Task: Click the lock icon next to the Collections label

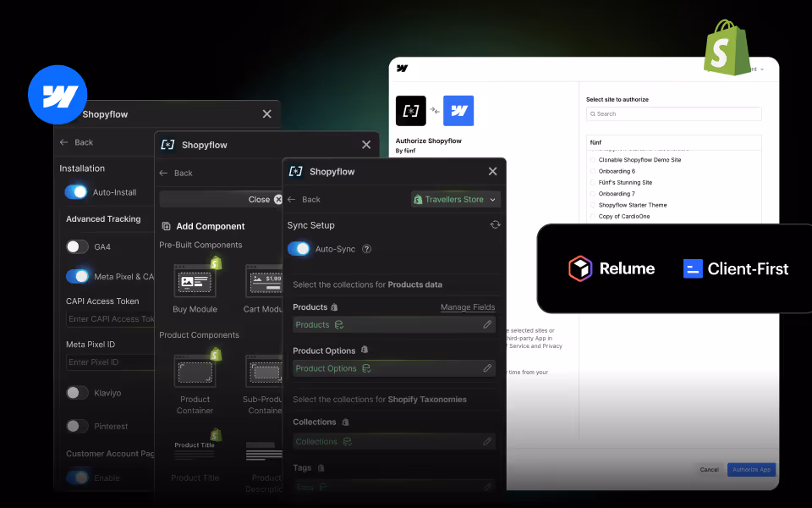Action: tap(345, 422)
